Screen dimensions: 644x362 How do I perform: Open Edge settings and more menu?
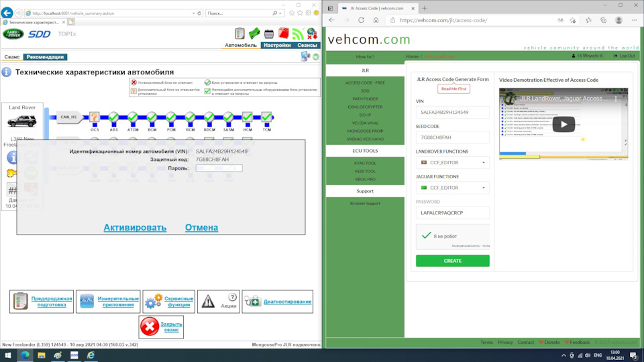[x=634, y=20]
